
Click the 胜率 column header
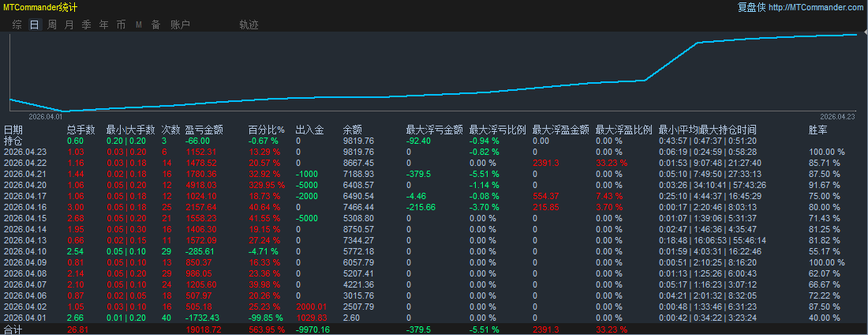point(818,130)
